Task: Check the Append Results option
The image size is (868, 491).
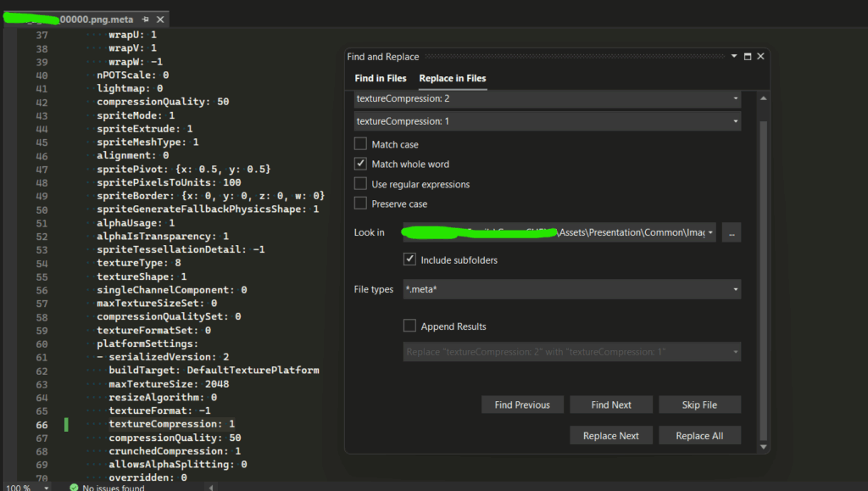Action: [x=409, y=326]
